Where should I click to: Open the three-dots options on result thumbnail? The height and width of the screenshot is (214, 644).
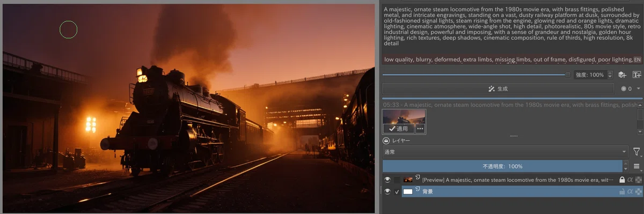pyautogui.click(x=420, y=129)
